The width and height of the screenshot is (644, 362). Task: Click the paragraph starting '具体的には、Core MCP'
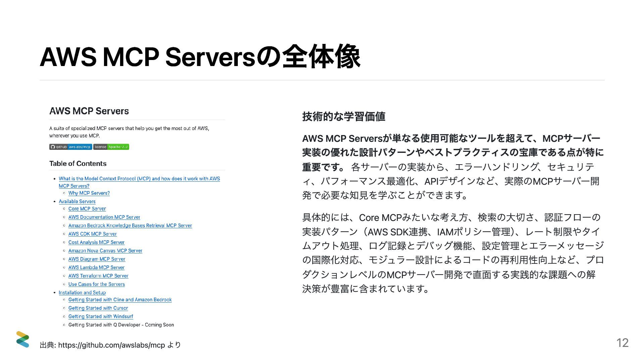pyautogui.click(x=453, y=253)
